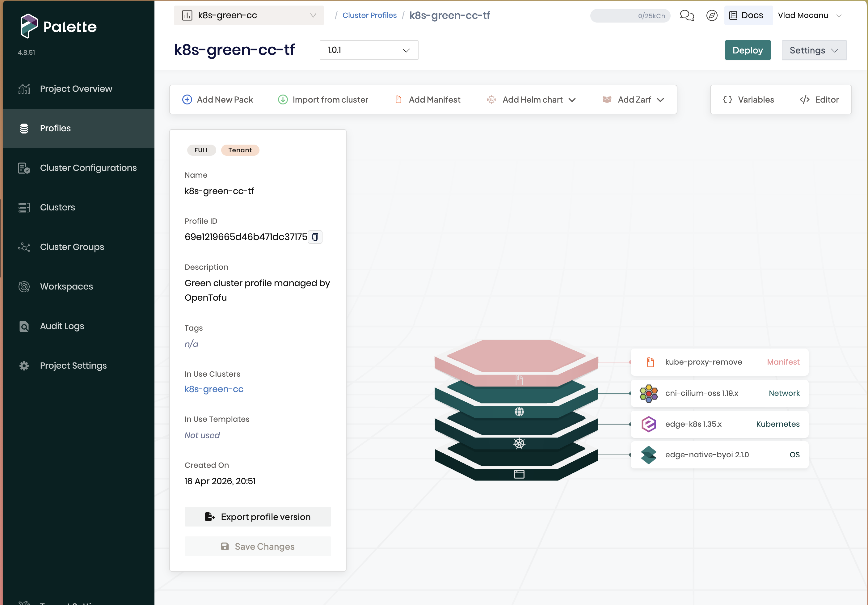Click the Project Settings gear icon
This screenshot has width=868, height=605.
24,366
